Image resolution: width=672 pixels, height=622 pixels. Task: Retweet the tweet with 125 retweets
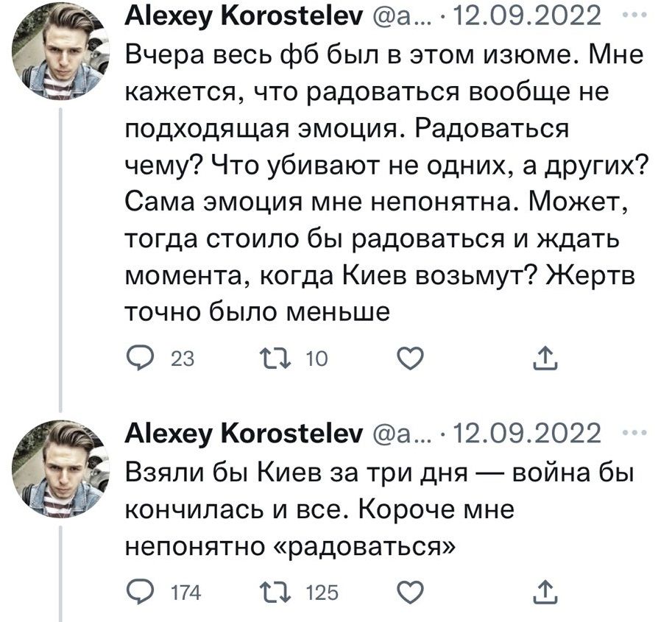[x=280, y=591]
